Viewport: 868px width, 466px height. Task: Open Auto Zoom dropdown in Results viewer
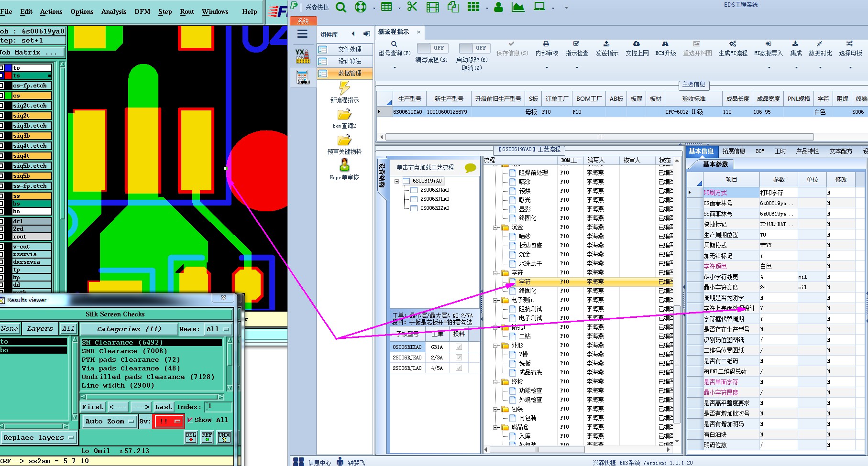click(110, 421)
